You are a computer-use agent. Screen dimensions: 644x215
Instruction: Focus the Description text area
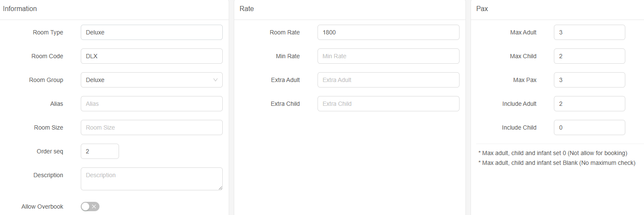point(151,178)
